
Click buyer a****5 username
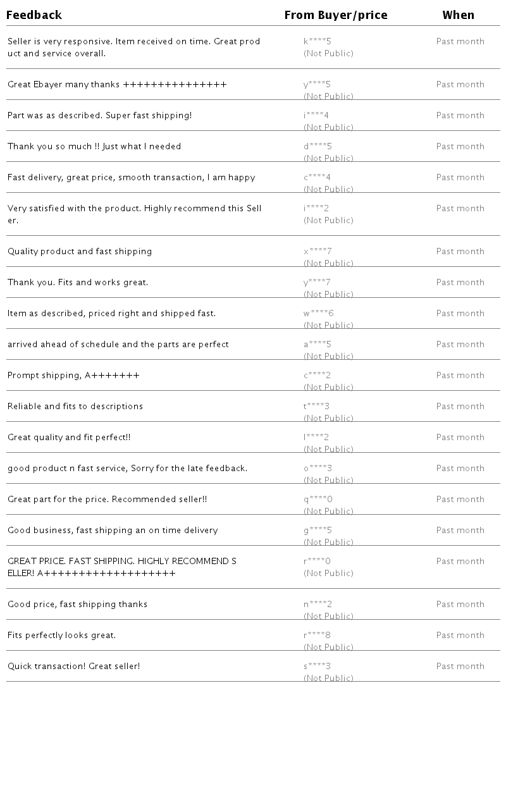click(x=318, y=345)
